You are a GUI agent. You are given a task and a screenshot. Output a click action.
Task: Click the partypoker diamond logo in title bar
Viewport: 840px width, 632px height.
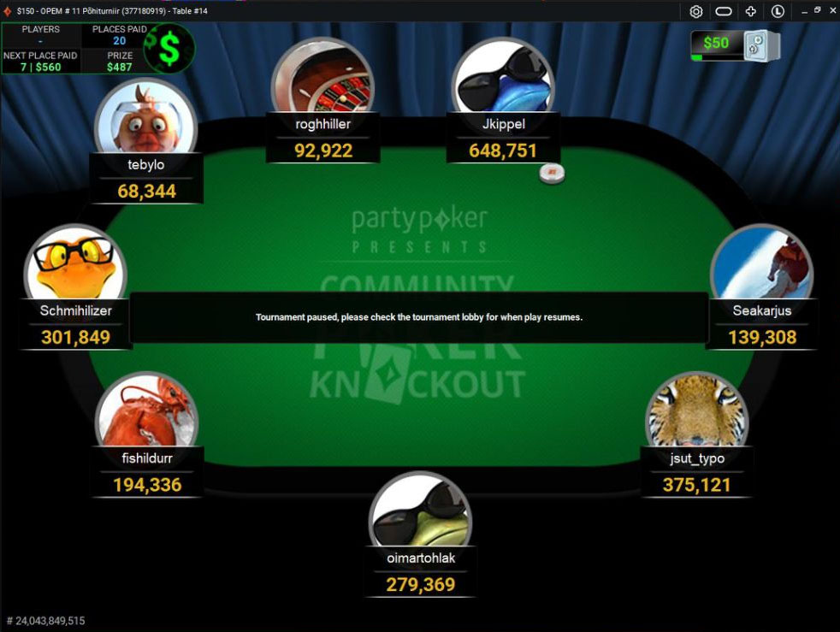[x=8, y=11]
